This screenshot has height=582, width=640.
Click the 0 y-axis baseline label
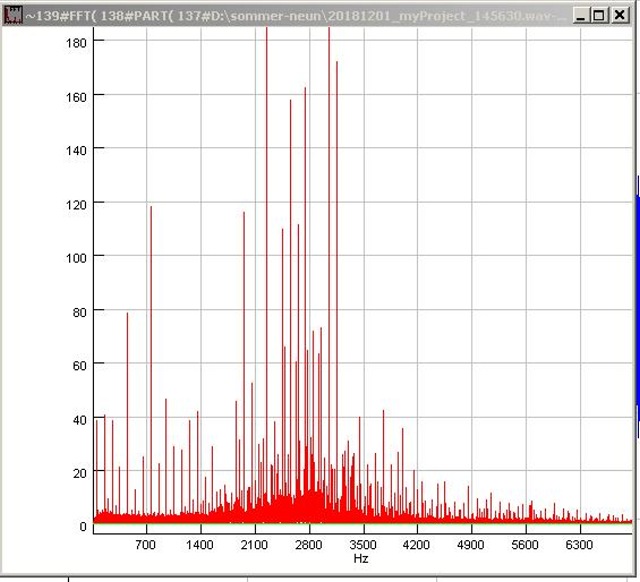(83, 526)
